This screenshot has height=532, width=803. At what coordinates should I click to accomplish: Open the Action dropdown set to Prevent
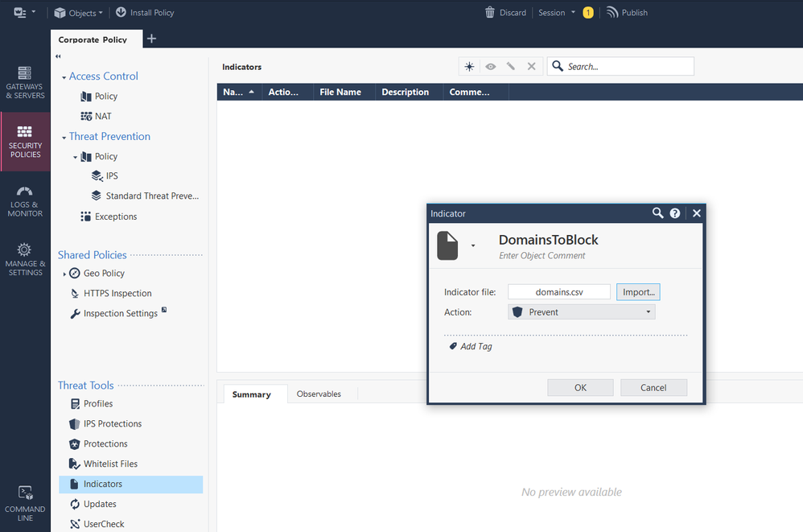pyautogui.click(x=582, y=312)
